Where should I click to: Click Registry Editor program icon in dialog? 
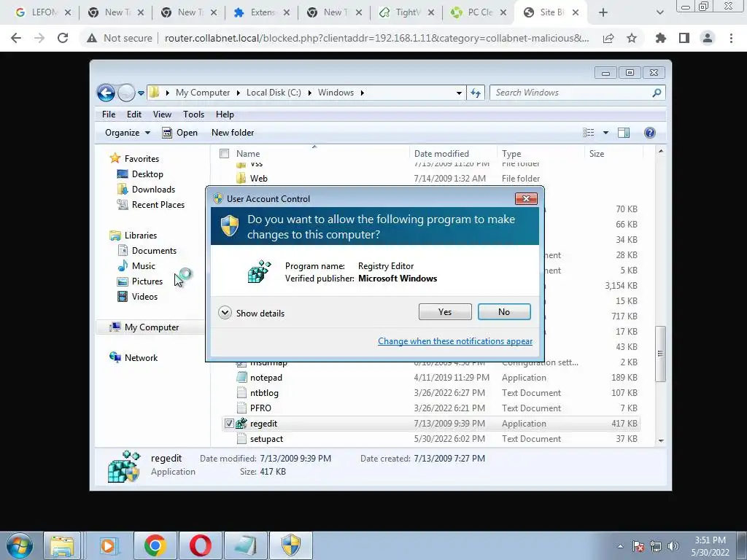click(x=259, y=271)
